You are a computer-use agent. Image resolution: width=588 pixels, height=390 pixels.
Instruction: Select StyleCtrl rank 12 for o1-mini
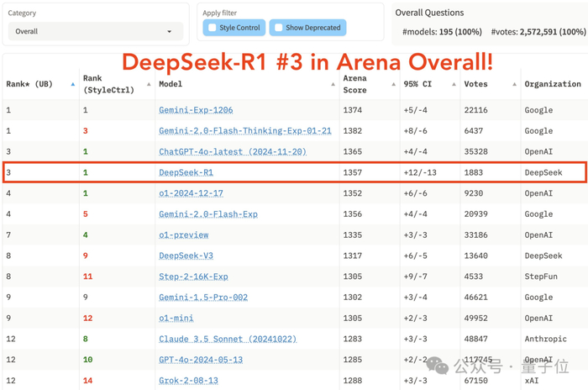coord(87,318)
